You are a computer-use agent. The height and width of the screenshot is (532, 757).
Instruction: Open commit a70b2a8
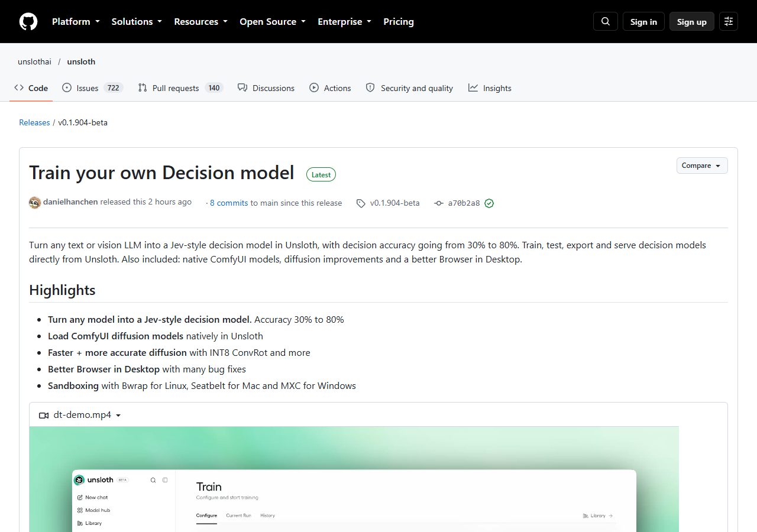click(x=464, y=203)
